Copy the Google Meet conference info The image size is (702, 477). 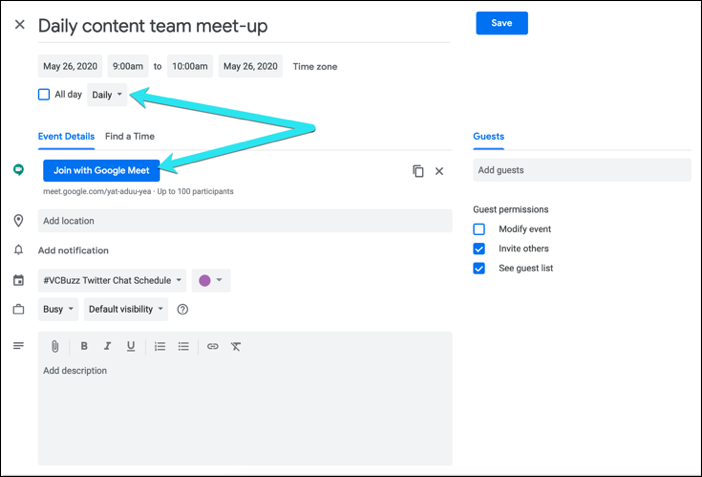(x=418, y=171)
